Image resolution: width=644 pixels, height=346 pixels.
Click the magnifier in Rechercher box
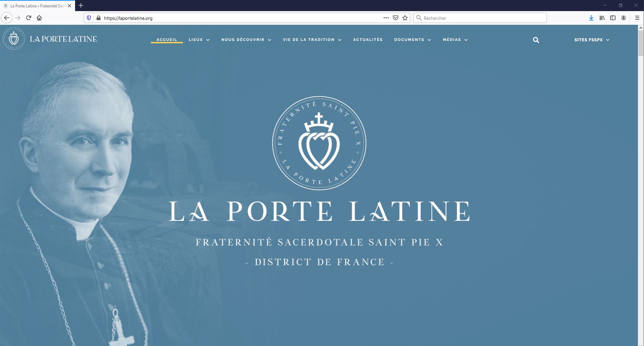coord(419,18)
